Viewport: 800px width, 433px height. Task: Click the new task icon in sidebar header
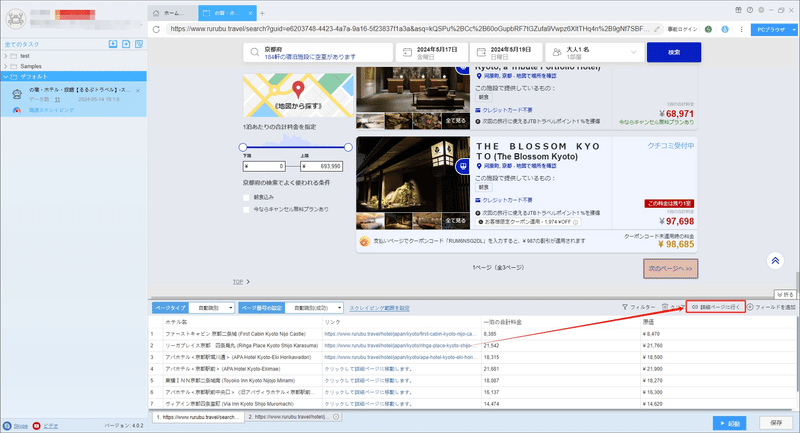point(126,44)
